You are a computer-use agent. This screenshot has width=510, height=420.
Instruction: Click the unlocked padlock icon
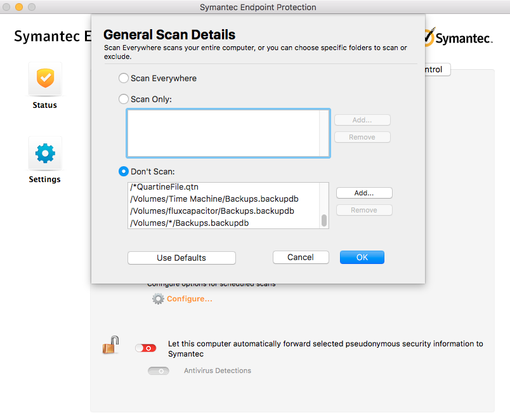(110, 345)
